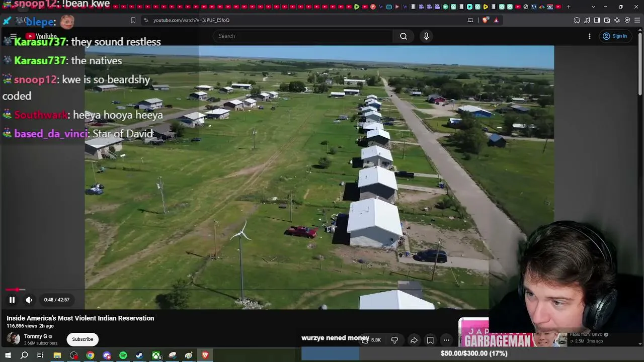View site information icon in address bar
Viewport: 644px width, 362px height.
[146, 20]
